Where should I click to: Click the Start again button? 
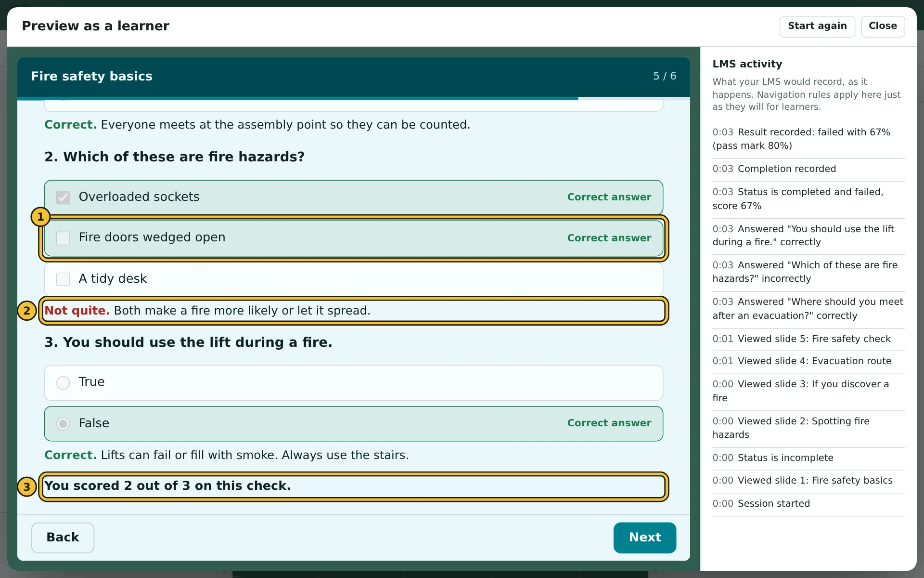click(817, 26)
